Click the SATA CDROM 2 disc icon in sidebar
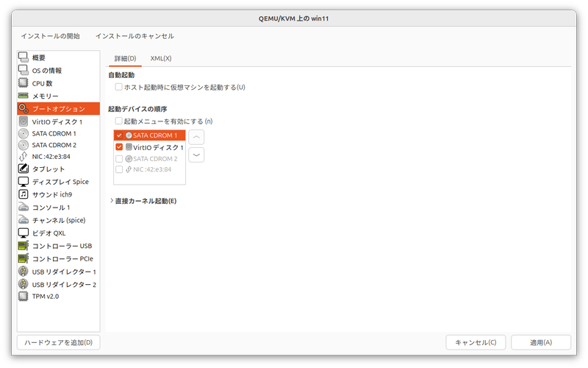 coord(24,145)
